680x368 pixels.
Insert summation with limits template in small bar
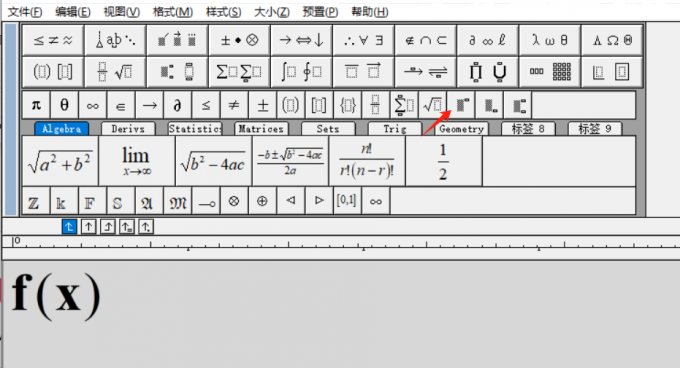(x=404, y=105)
